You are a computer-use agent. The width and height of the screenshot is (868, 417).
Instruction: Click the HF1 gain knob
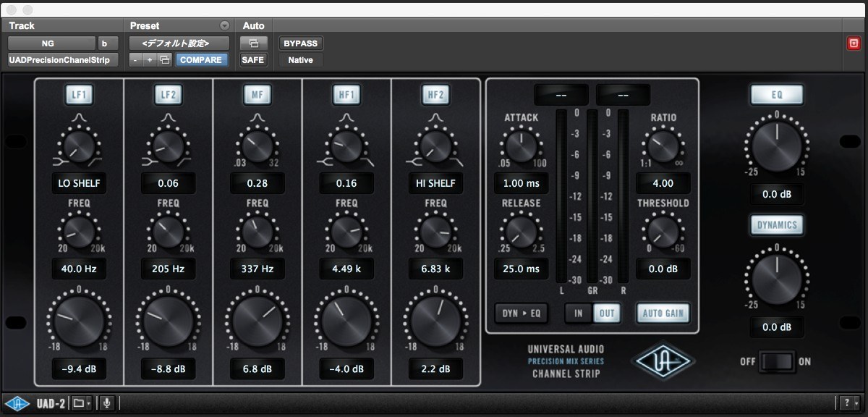(346, 320)
